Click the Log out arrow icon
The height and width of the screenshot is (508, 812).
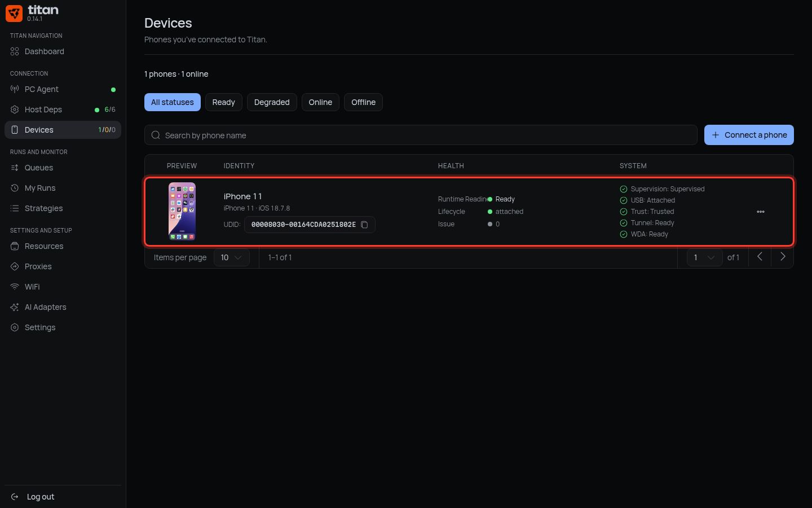tap(15, 497)
